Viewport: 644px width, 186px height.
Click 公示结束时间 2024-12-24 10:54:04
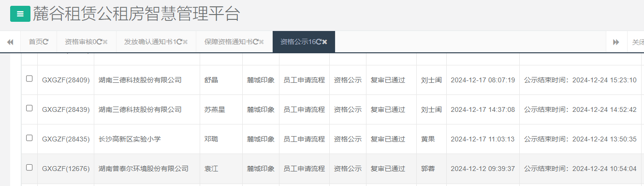click(580, 169)
